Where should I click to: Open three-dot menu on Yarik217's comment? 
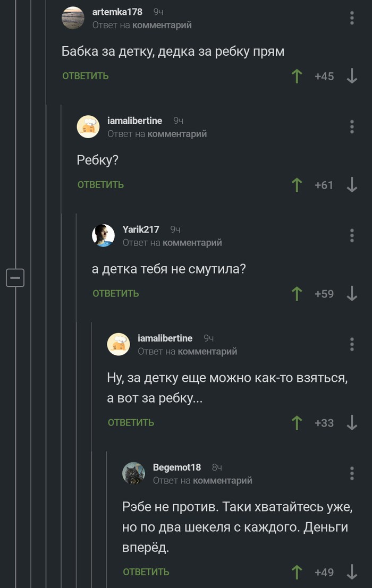(x=352, y=235)
